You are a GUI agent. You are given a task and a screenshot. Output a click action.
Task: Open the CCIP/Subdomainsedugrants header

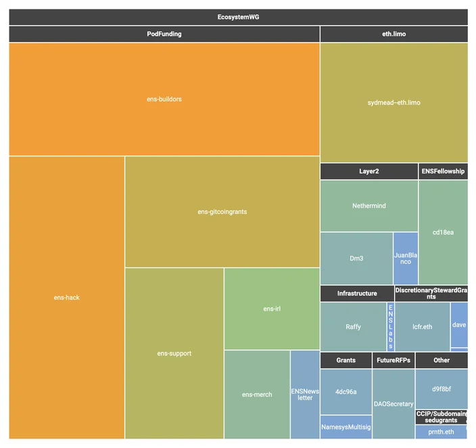click(x=441, y=417)
